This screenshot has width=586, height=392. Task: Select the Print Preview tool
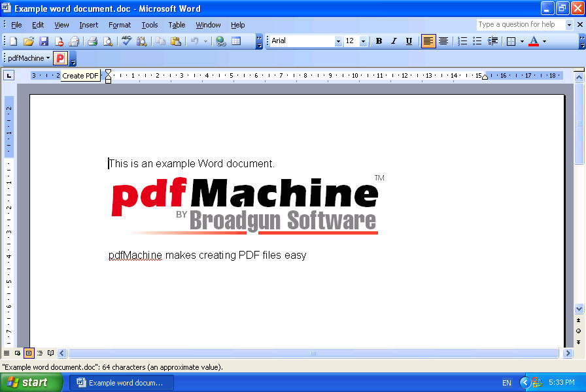(107, 41)
